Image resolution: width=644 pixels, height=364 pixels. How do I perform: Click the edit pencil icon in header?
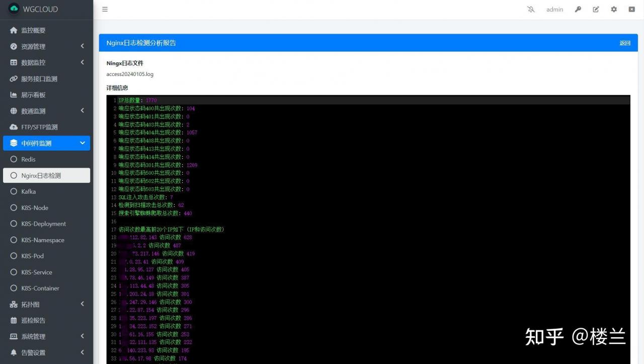[x=596, y=9]
